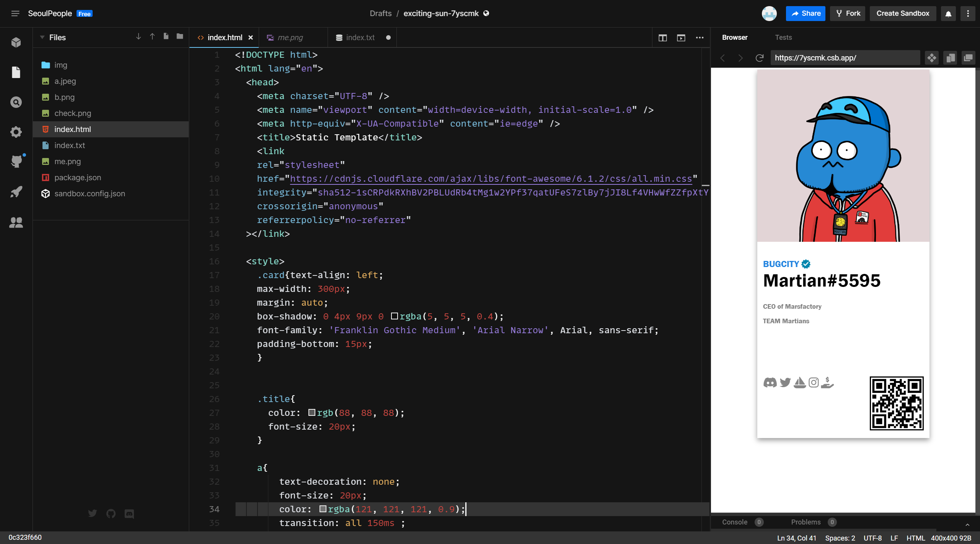Image resolution: width=980 pixels, height=544 pixels.
Task: Click the Share button
Action: (805, 13)
